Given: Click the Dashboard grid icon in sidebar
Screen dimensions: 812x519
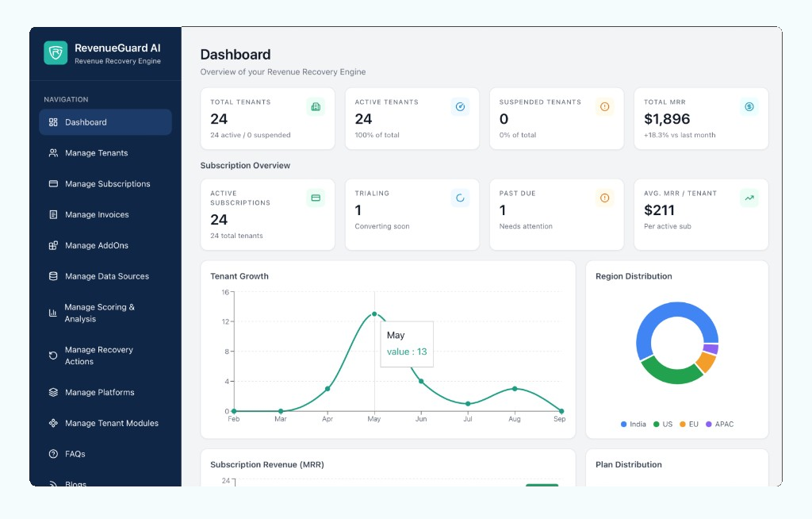Looking at the screenshot, I should [x=53, y=122].
